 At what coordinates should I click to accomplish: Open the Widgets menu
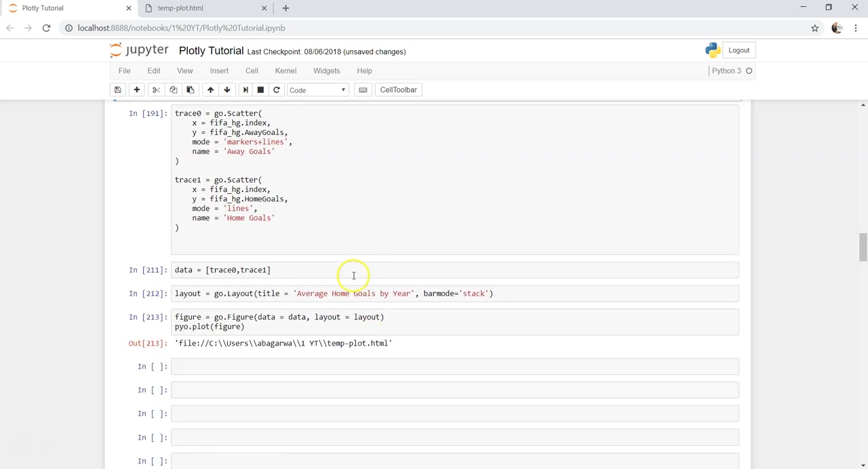click(326, 70)
